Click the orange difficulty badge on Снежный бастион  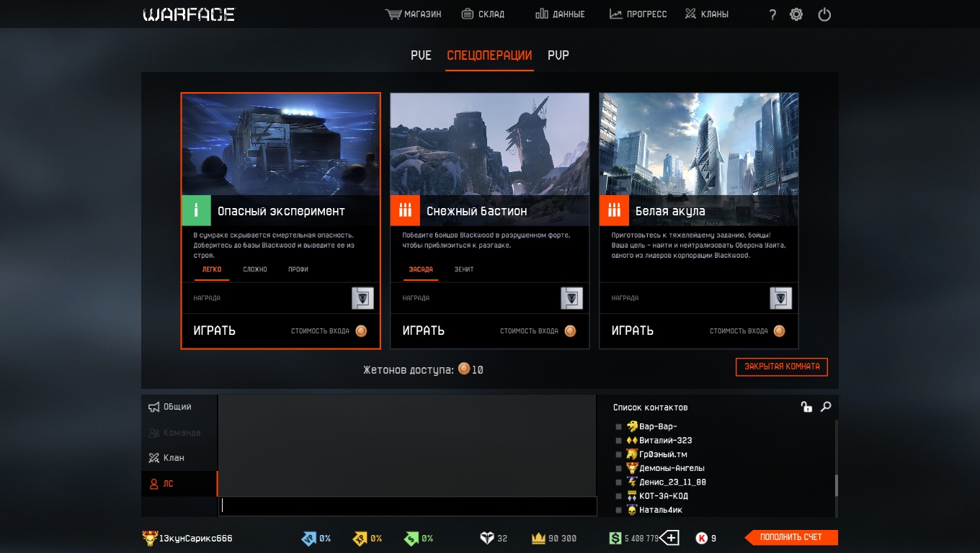point(405,210)
